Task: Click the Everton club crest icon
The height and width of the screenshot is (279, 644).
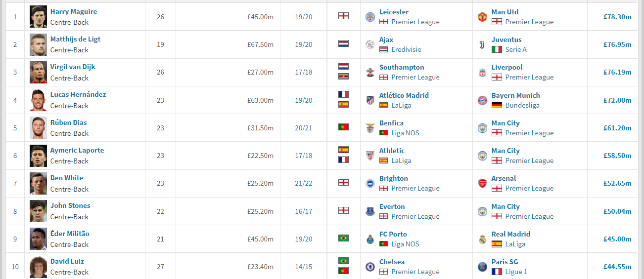Action: [369, 211]
